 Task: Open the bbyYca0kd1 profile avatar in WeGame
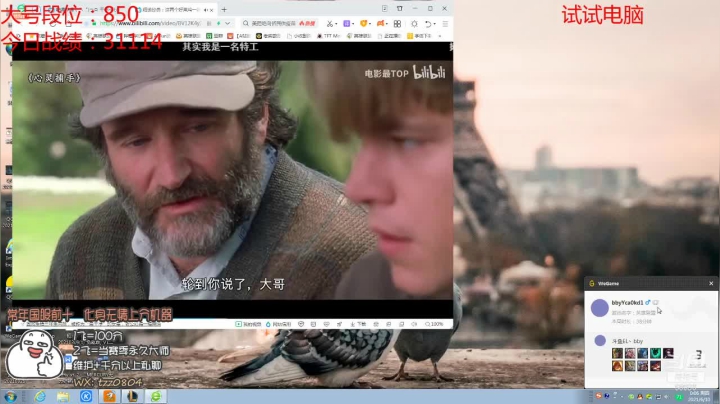[599, 308]
